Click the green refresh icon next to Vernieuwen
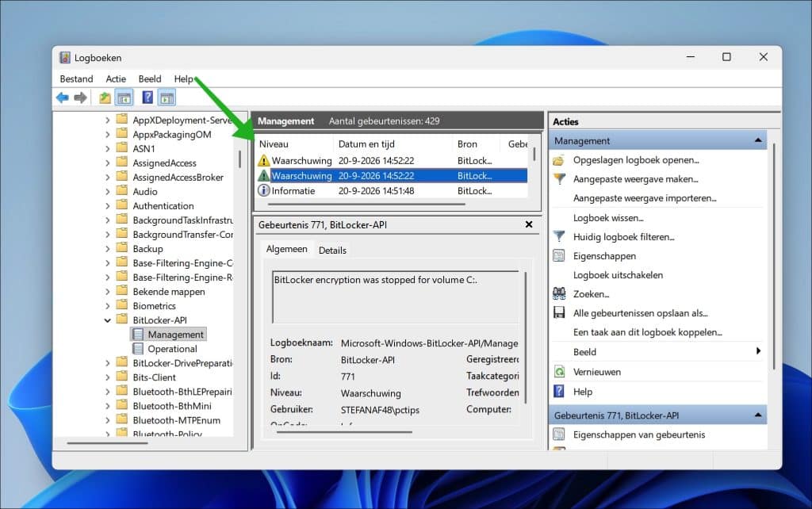 (x=559, y=372)
